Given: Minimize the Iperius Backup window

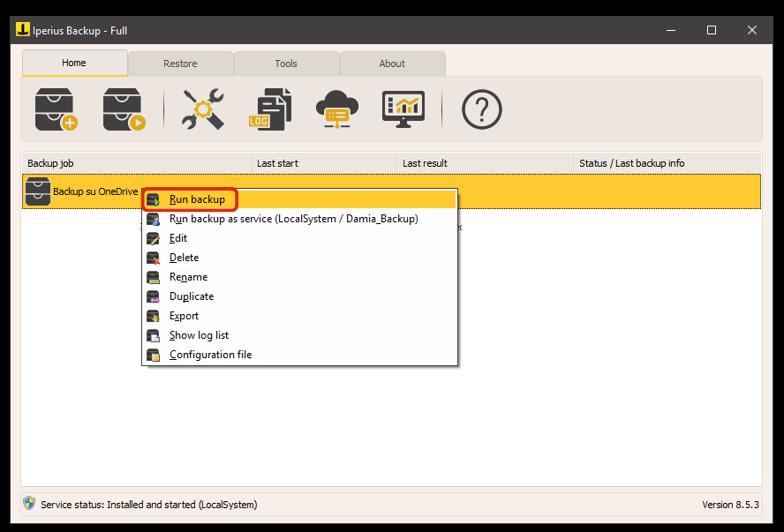Looking at the screenshot, I should (x=671, y=30).
